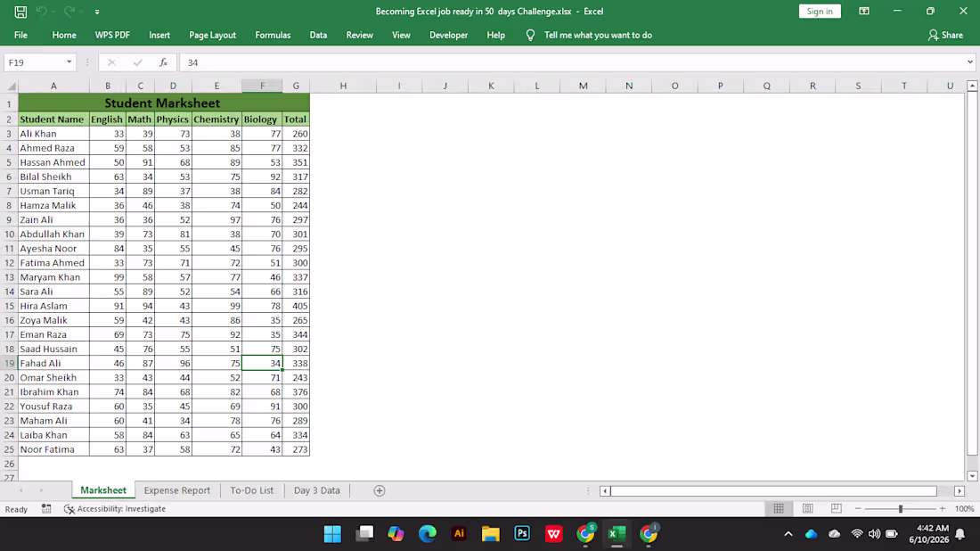Switch to the View tab

[x=401, y=35]
